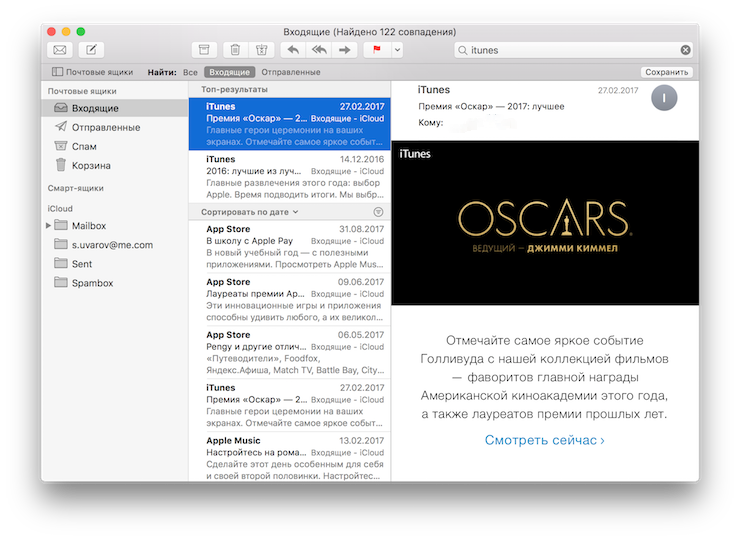Delete the selected message with trash icon
This screenshot has height=540, width=740.
[x=234, y=50]
